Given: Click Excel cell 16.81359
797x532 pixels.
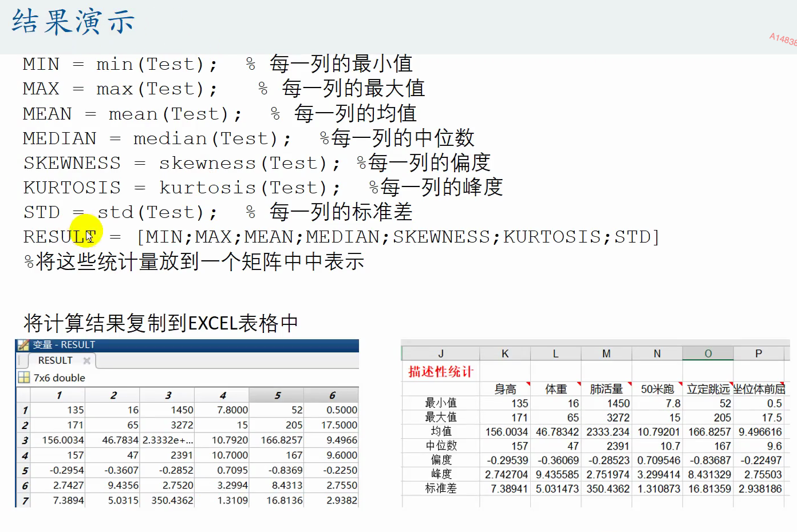Looking at the screenshot, I should [708, 489].
